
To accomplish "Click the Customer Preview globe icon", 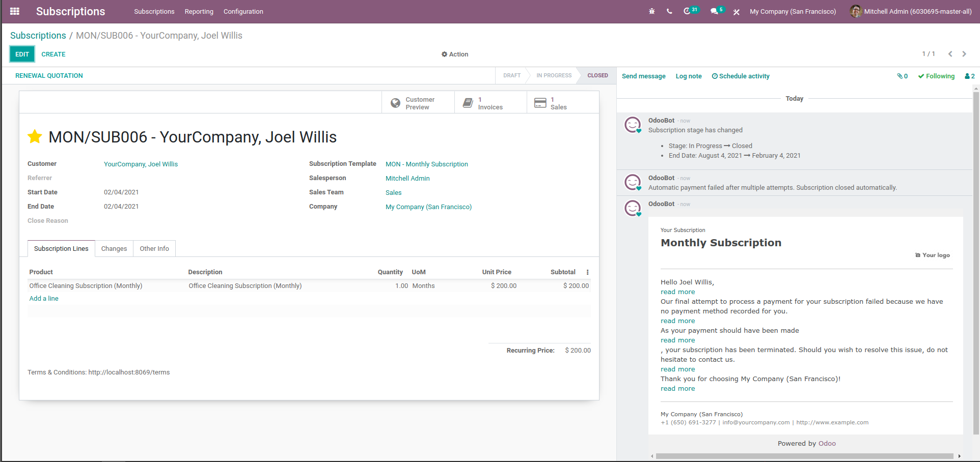I will click(x=395, y=103).
